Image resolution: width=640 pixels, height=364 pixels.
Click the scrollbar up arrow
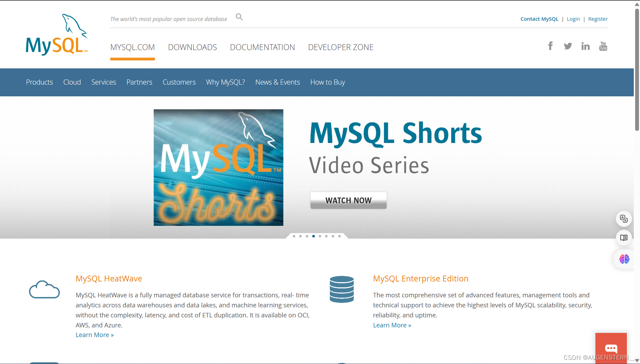[x=637, y=4]
